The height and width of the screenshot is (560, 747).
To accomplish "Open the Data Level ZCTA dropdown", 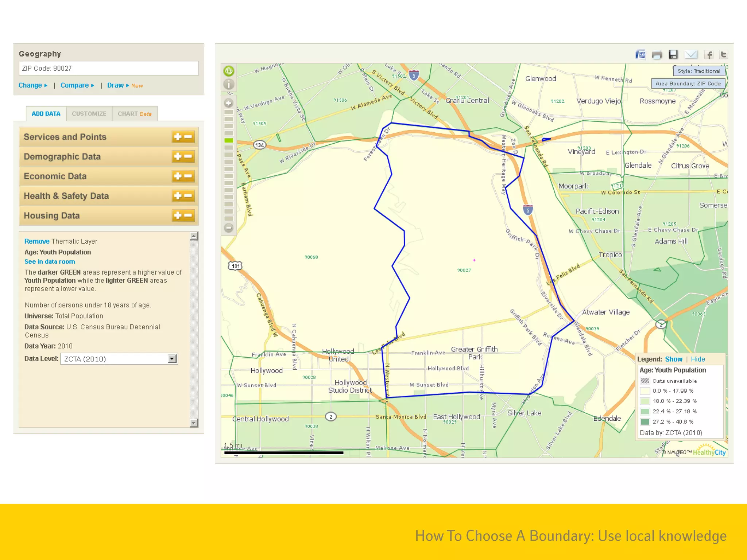I will pyautogui.click(x=172, y=359).
